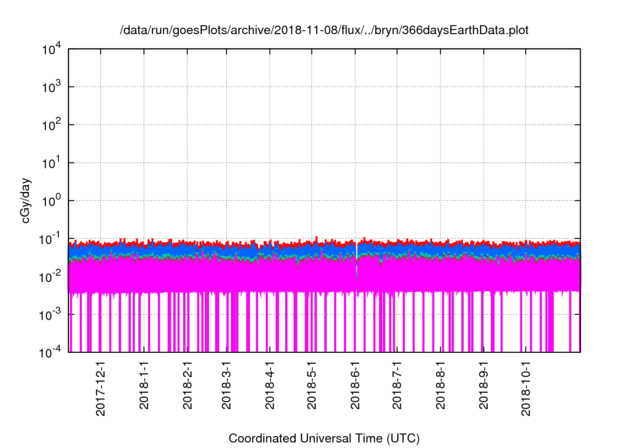
Task: Click the 2018-3-1 date label
Action: tap(226, 385)
